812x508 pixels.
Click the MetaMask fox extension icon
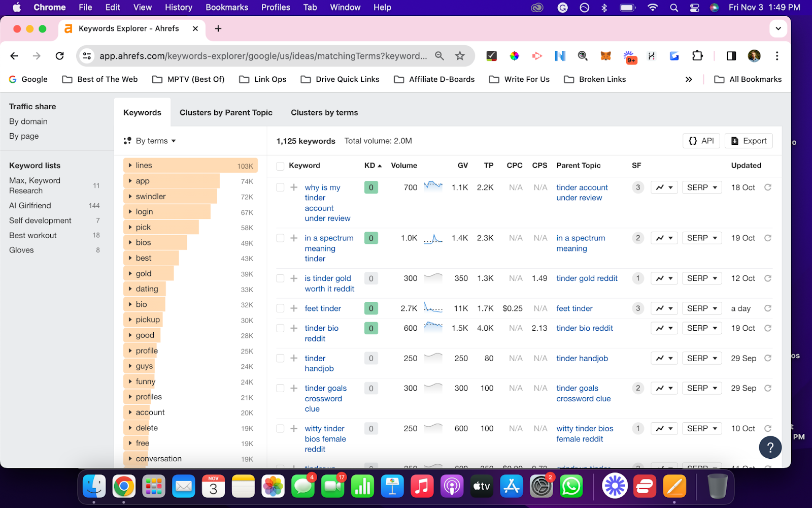606,56
